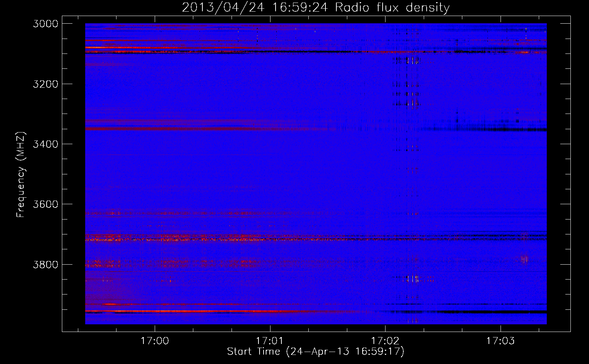Click the 17:01 time tick label
Image resolution: width=589 pixels, height=364 pixels.
[x=270, y=341]
